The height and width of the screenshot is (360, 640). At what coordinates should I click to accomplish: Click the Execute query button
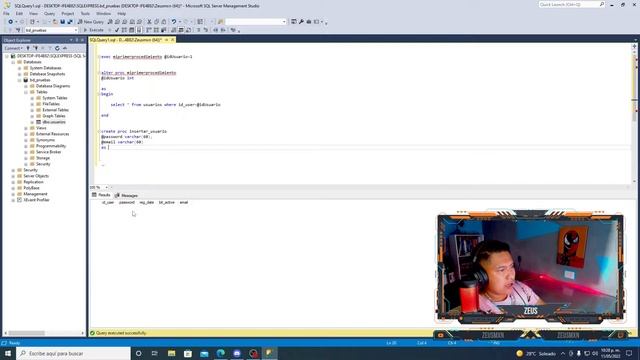(93, 30)
